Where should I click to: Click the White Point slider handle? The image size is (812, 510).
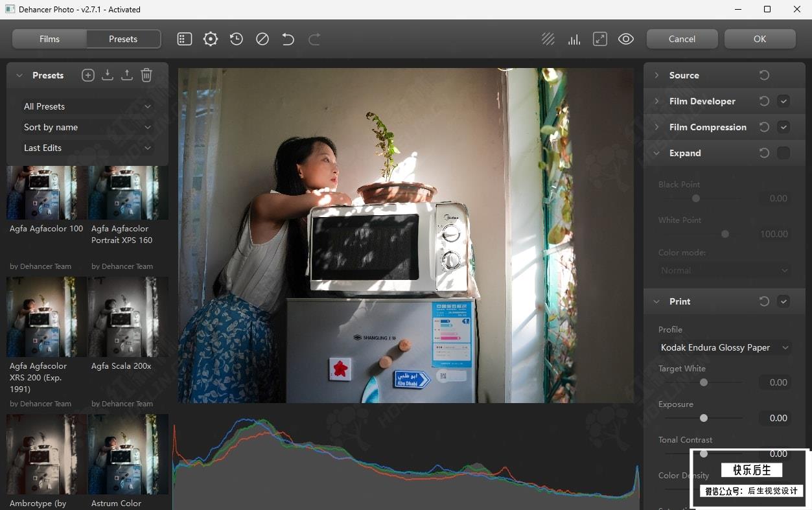pyautogui.click(x=725, y=234)
